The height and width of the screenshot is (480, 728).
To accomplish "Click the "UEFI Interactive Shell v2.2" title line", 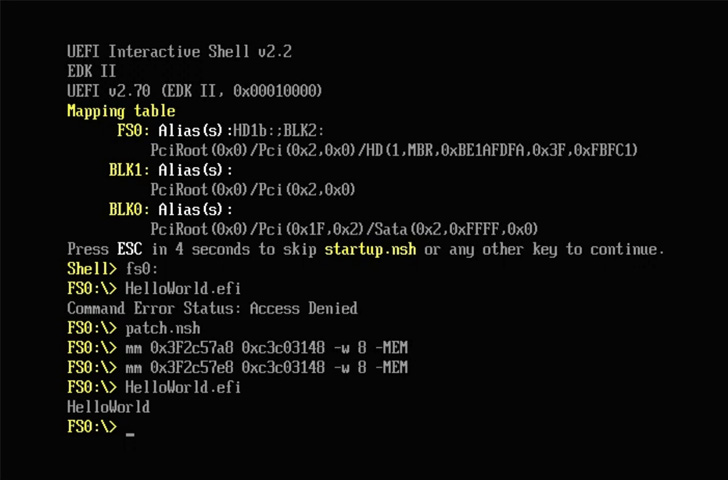I will point(179,52).
